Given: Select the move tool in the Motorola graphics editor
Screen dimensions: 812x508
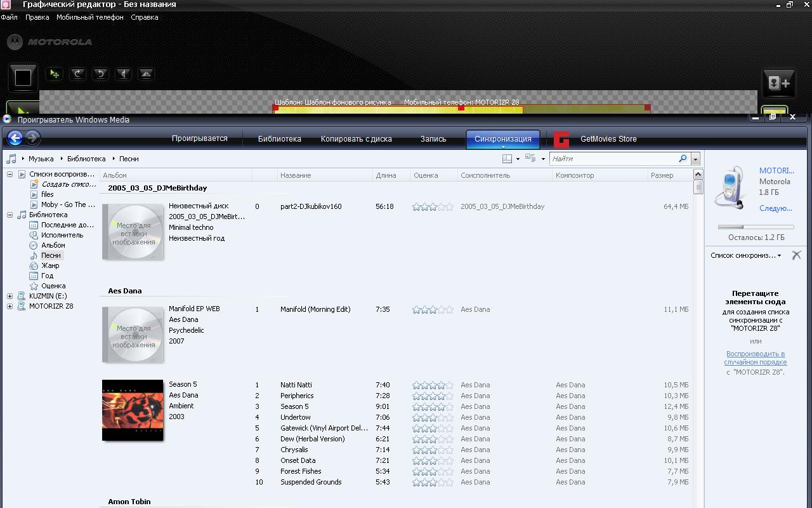Looking at the screenshot, I should 55,74.
